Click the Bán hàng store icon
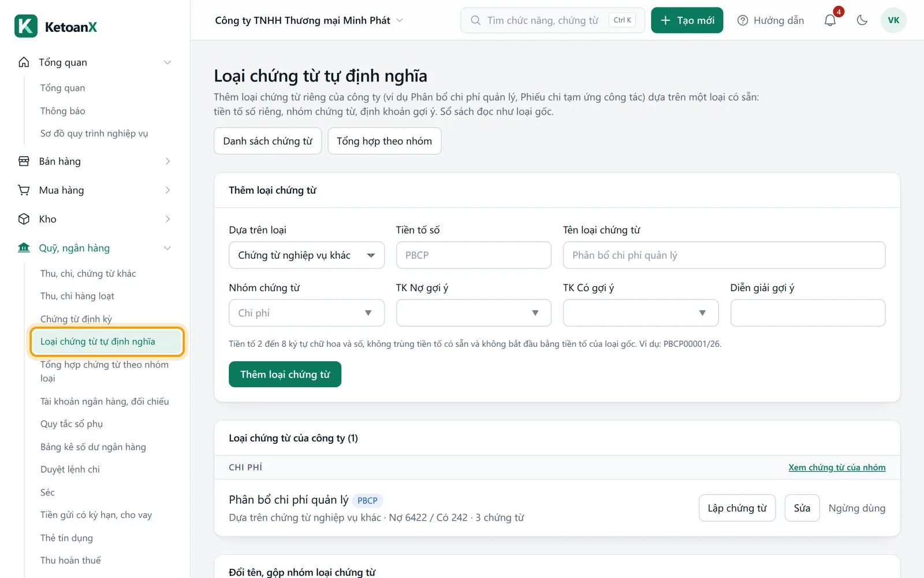This screenshot has width=924, height=578. coord(24,161)
